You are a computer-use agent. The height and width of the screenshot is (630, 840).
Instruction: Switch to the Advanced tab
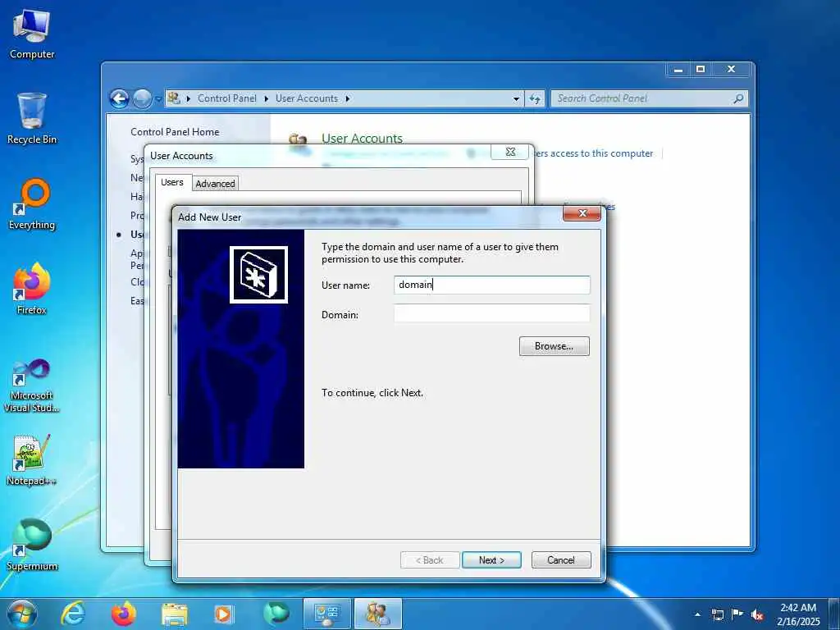click(x=215, y=184)
